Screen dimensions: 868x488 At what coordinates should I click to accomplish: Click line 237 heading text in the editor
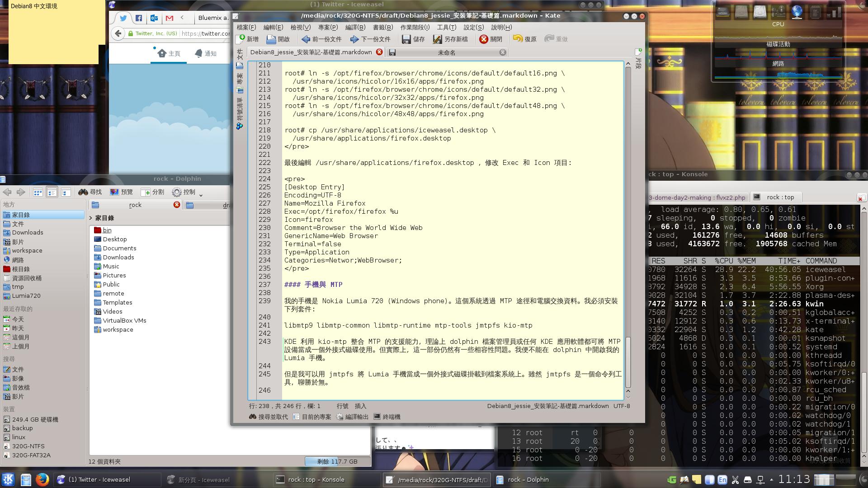click(x=313, y=285)
